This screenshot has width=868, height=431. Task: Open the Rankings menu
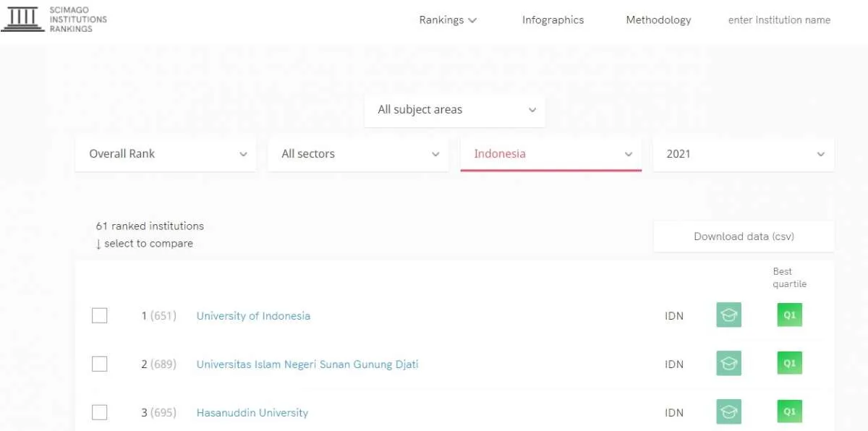coord(448,20)
